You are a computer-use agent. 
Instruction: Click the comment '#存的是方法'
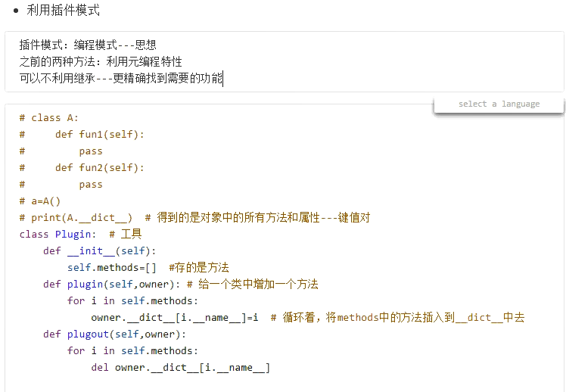point(199,267)
